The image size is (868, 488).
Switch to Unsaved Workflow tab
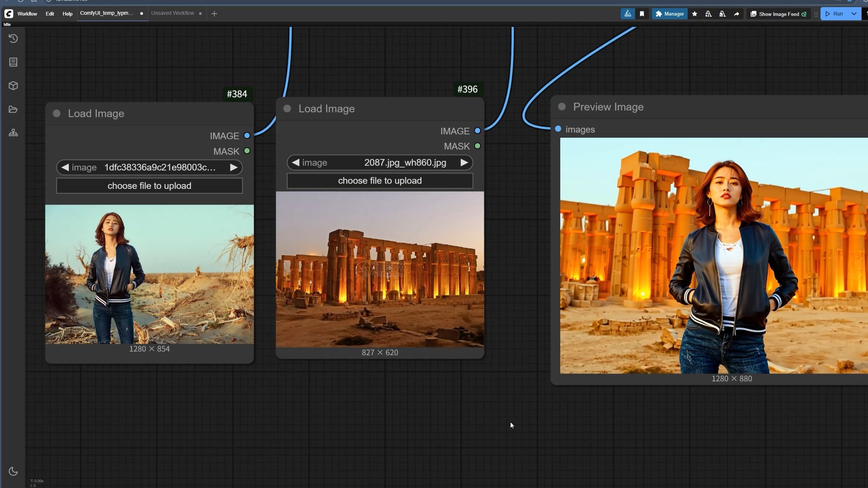[172, 13]
